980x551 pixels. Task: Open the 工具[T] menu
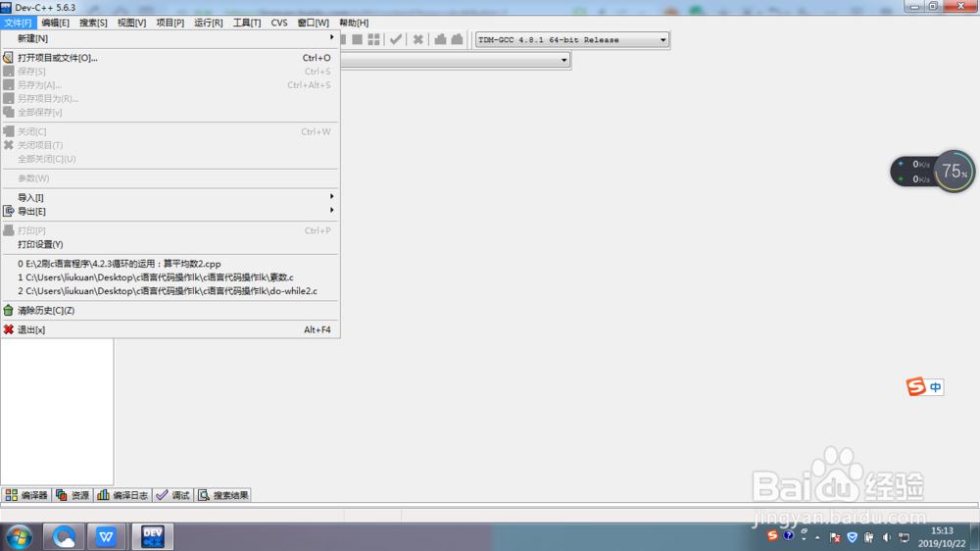pos(247,23)
